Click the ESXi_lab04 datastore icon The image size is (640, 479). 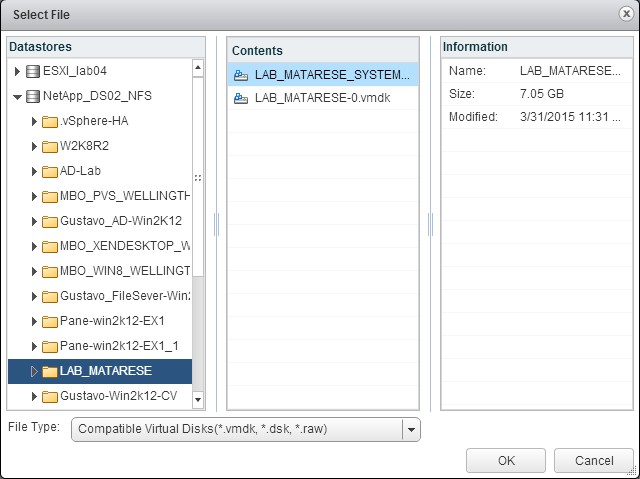[32, 71]
